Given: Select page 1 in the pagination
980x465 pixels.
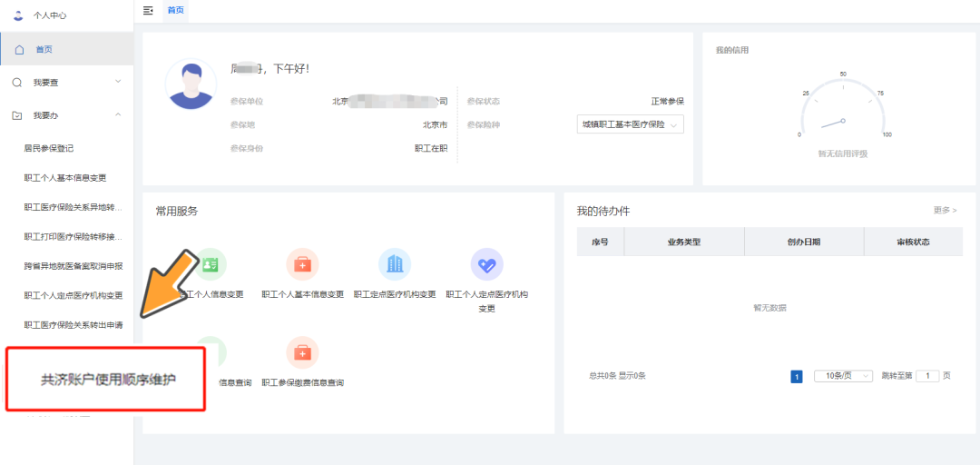Looking at the screenshot, I should pos(797,376).
